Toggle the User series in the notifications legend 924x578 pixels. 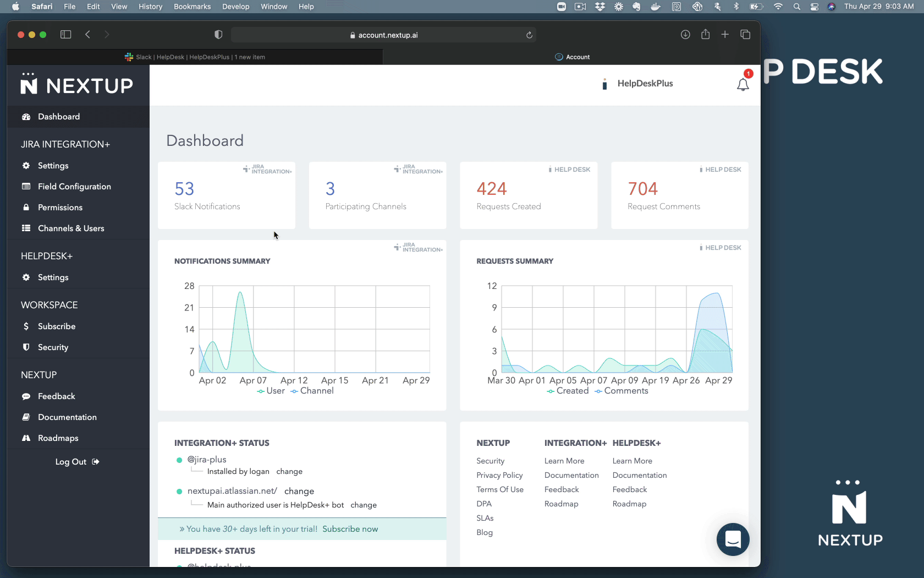tap(271, 391)
